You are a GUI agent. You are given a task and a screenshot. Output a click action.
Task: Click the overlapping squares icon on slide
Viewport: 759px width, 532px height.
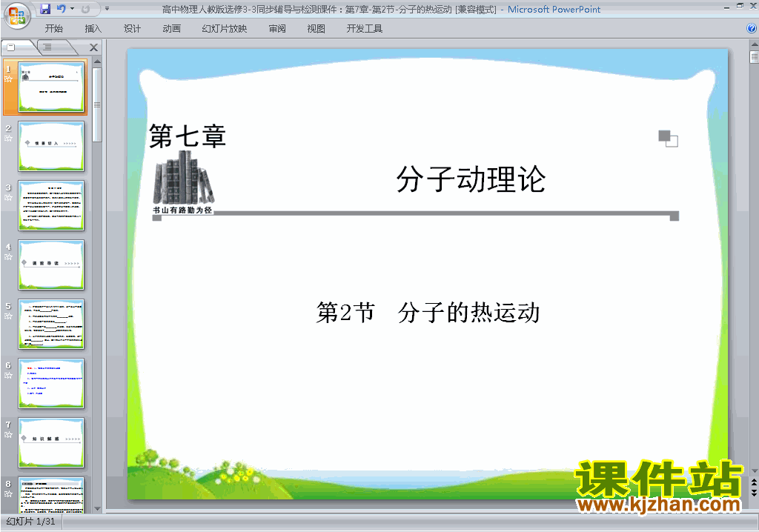(x=668, y=139)
